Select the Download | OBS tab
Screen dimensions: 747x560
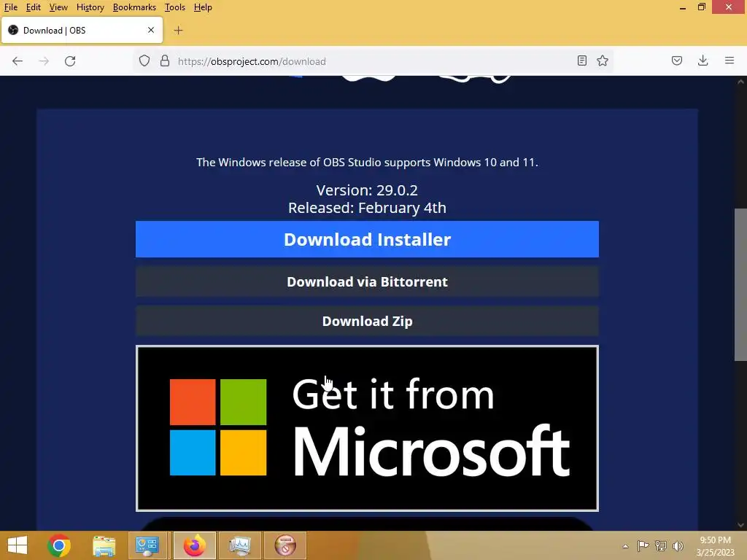[x=82, y=31]
